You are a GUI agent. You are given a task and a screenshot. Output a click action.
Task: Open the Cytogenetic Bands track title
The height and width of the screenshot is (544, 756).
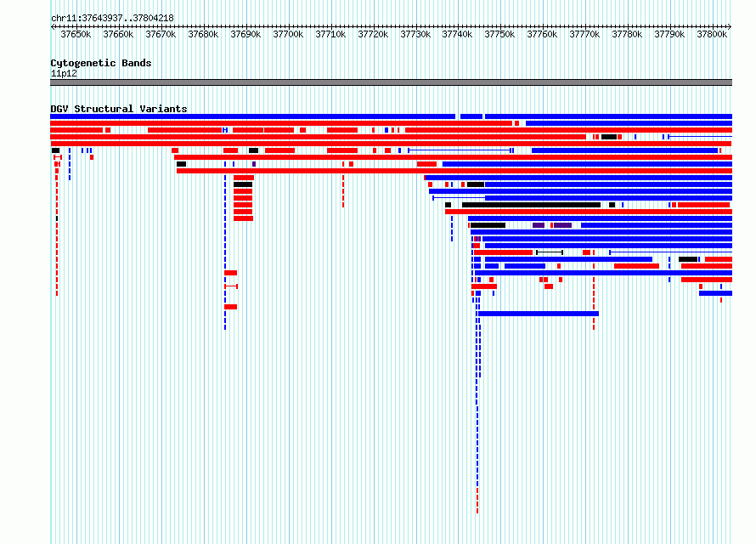(101, 63)
